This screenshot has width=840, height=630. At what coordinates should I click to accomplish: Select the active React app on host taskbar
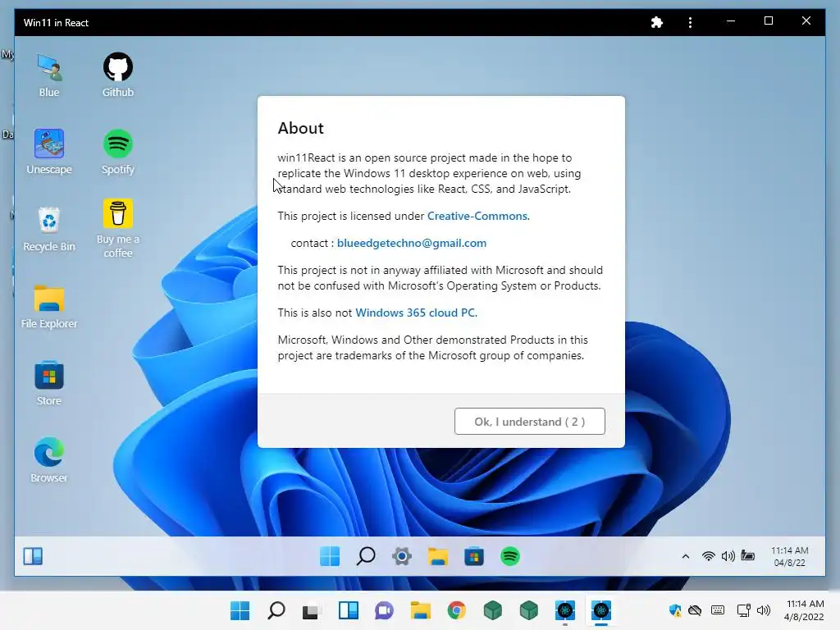tap(601, 610)
